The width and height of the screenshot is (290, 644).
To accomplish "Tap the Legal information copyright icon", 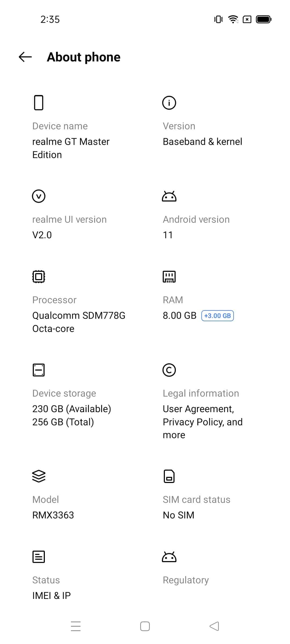I will pyautogui.click(x=169, y=370).
